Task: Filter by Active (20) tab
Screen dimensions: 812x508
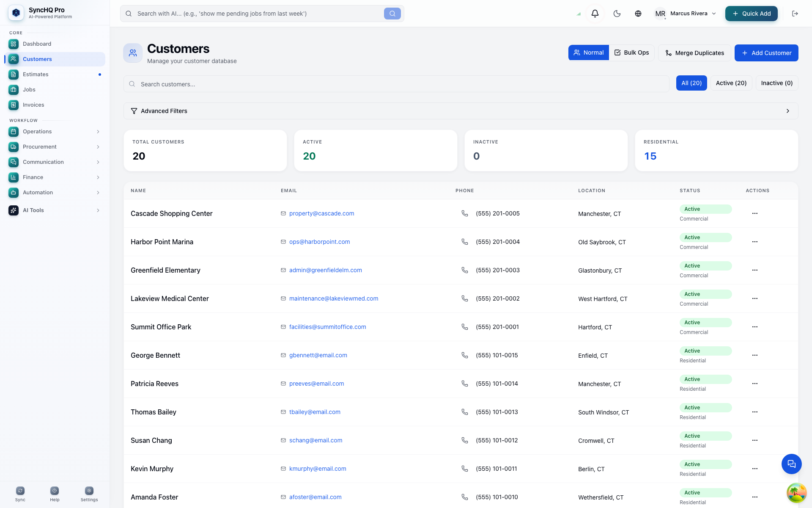Action: point(731,83)
